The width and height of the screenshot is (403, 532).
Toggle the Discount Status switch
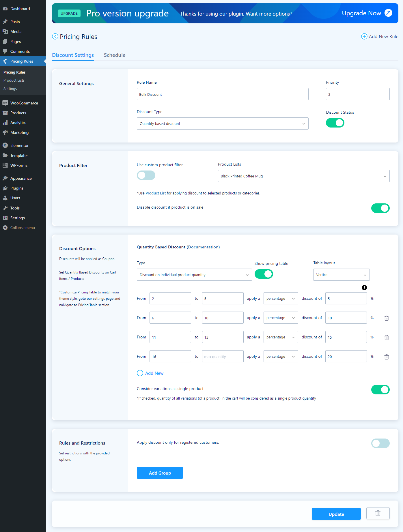coord(335,123)
